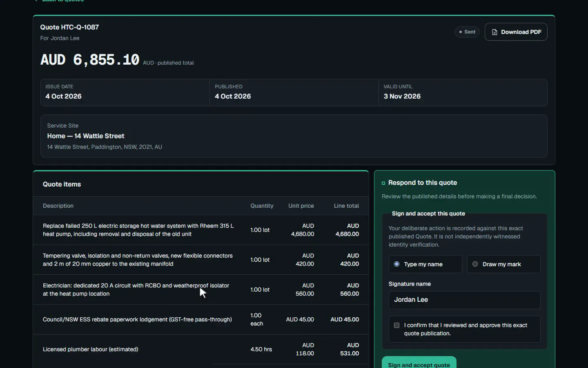Click the AUD 118.00 plumber labour unit price
588x368 pixels.
[x=305, y=349]
